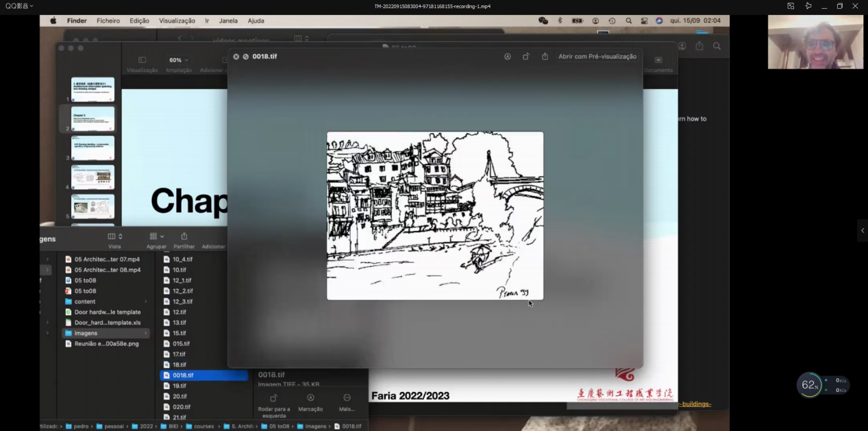Click the Spotlight search icon in menu bar
This screenshot has height=431, width=868.
click(x=628, y=21)
